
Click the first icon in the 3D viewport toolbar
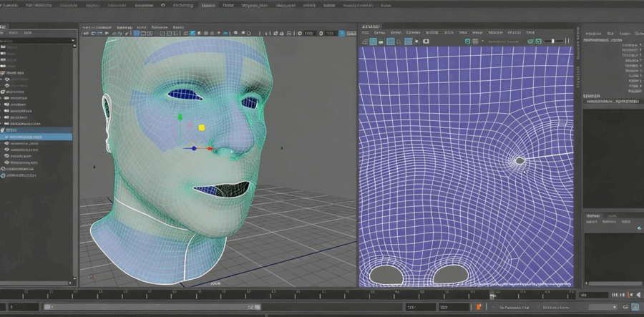click(86, 33)
